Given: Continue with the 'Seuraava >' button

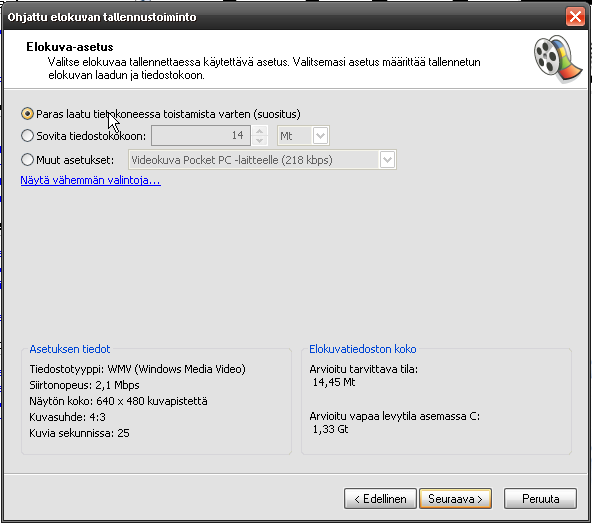Looking at the screenshot, I should [455, 499].
